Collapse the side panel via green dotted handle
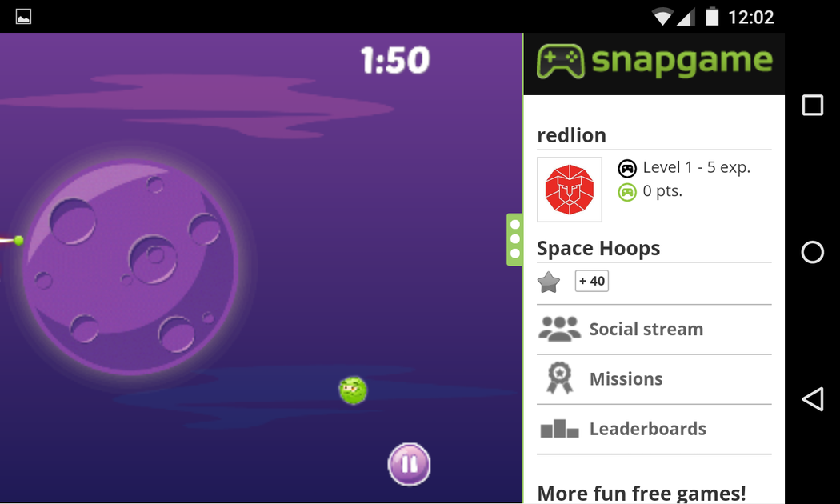 tap(515, 239)
